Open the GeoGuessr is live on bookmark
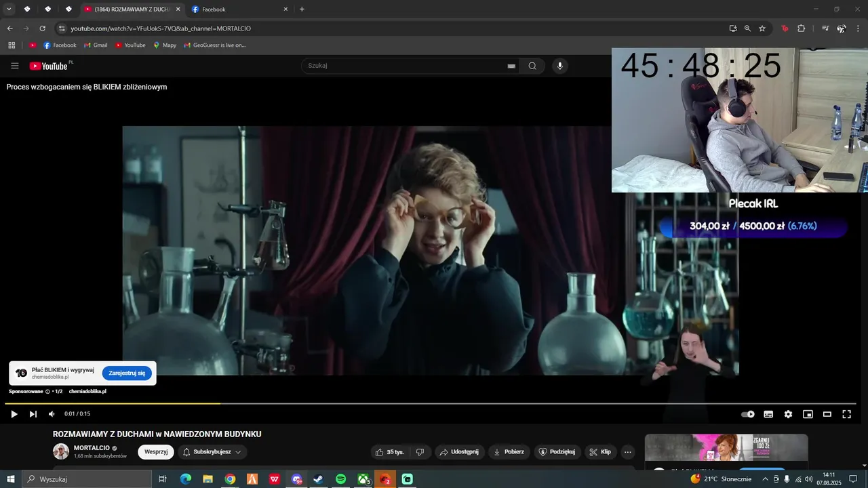Viewport: 868px width, 488px height. (x=214, y=45)
